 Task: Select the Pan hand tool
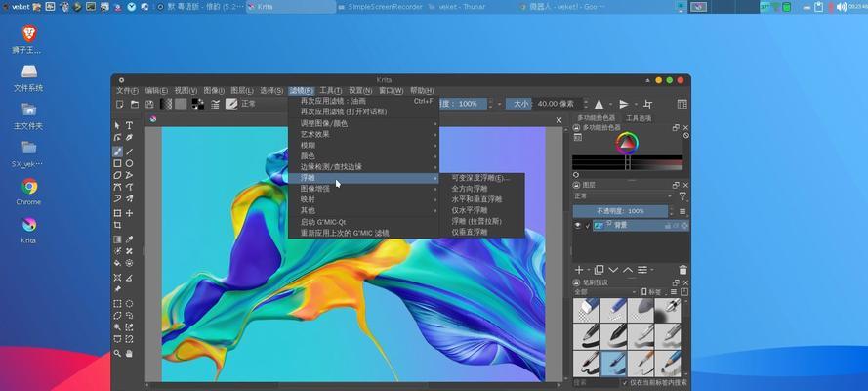coord(129,353)
